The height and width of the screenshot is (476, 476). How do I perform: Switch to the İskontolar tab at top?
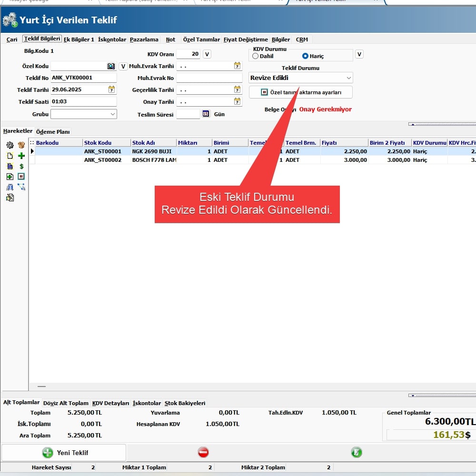click(112, 40)
